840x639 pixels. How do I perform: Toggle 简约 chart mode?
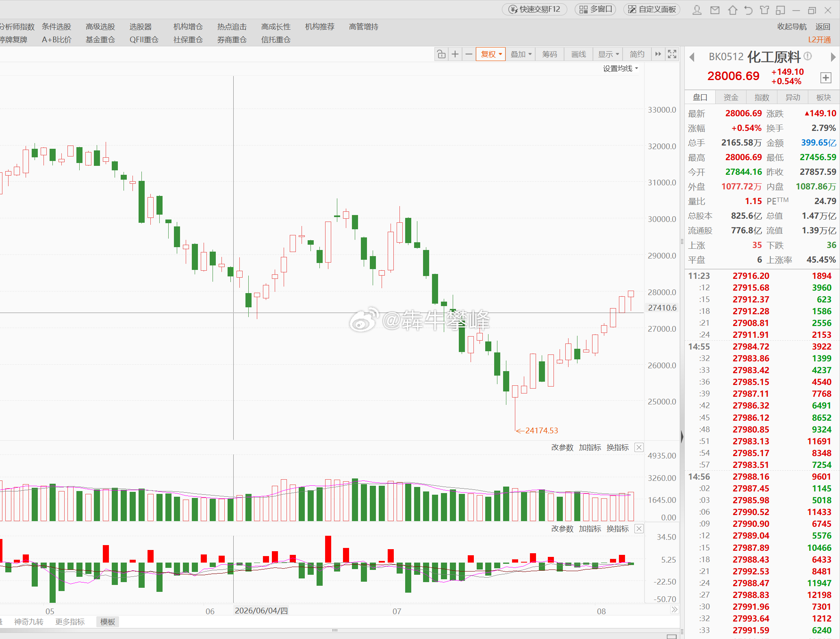coord(637,54)
